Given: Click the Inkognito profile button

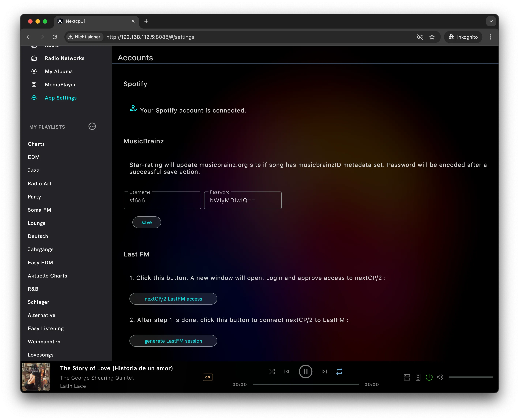Looking at the screenshot, I should pyautogui.click(x=463, y=37).
